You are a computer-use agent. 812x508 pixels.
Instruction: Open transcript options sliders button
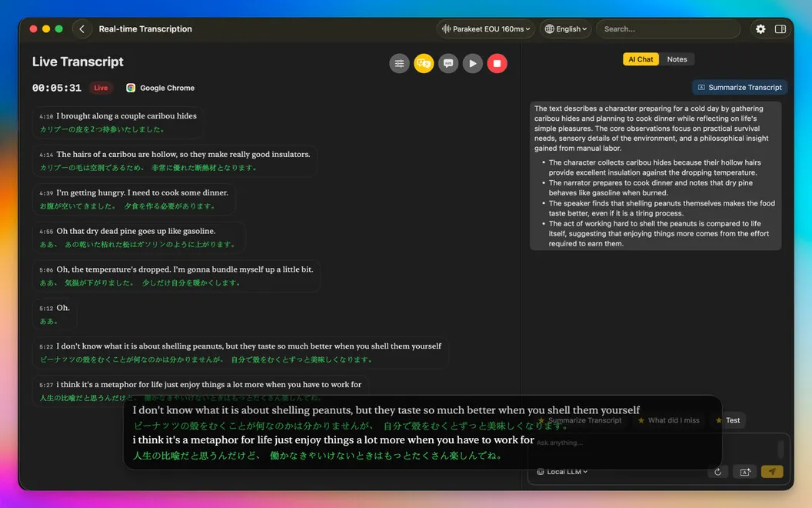pos(399,63)
